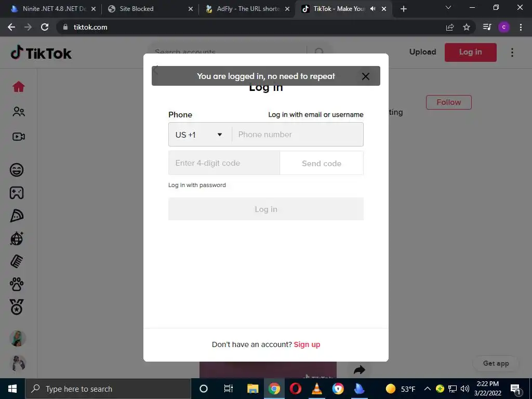Close the Ninite .NET 4.8 tab
532x399 pixels.
pos(94,9)
